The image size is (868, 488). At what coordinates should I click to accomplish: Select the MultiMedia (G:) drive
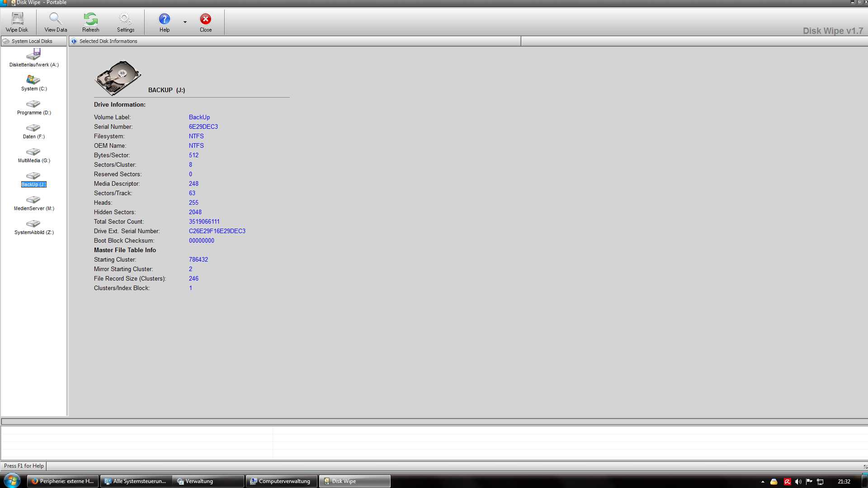click(x=34, y=155)
